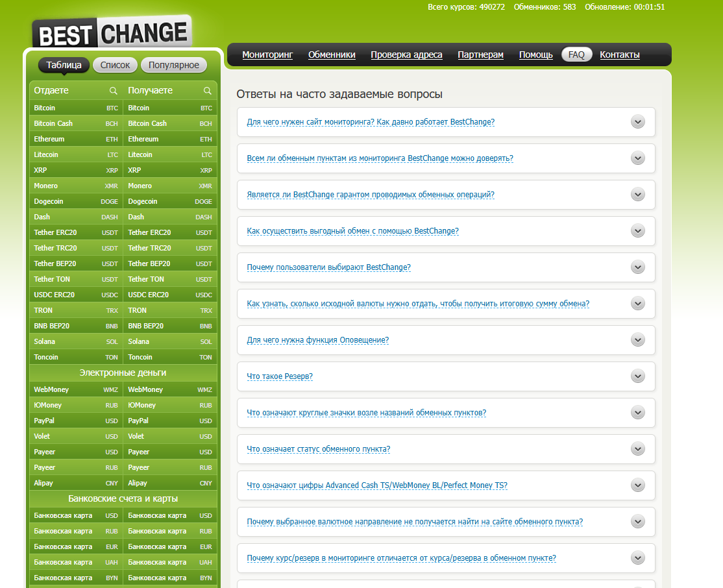Select ЮMoney RUB in the Получаете column
This screenshot has height=588, width=723.
[170, 406]
